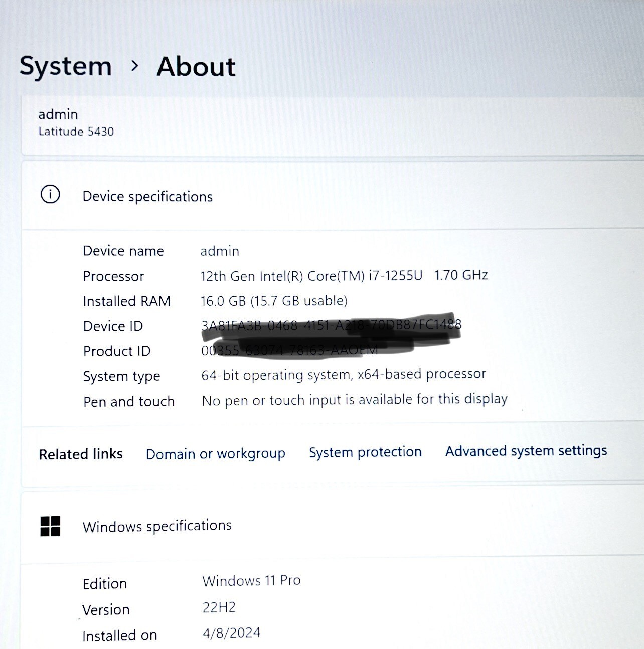This screenshot has width=644, height=649.
Task: Click the Device name label
Action: click(x=123, y=251)
